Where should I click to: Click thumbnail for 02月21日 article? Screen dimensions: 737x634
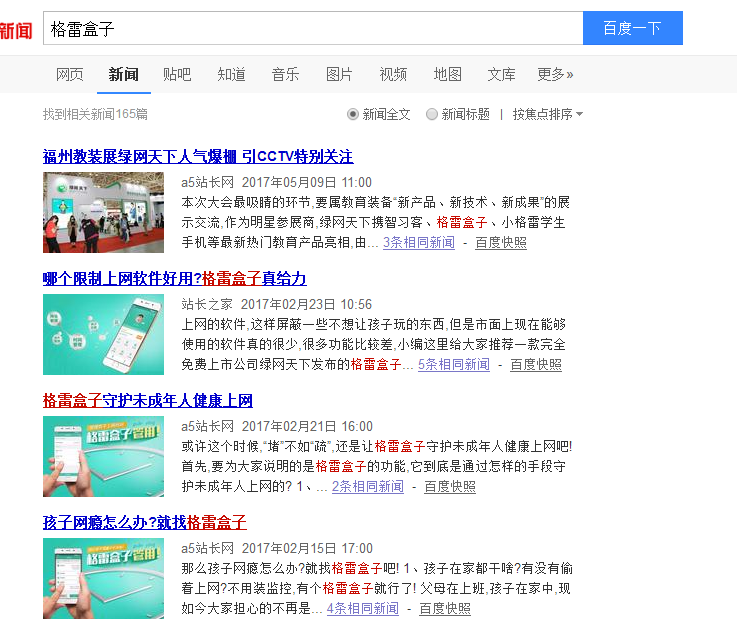click(103, 456)
